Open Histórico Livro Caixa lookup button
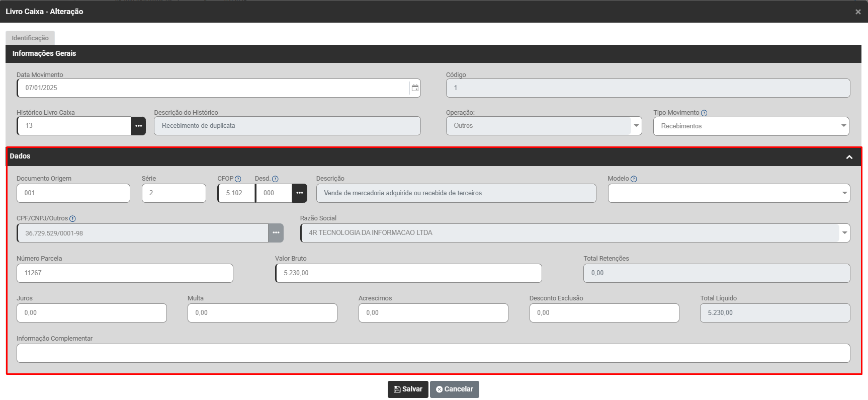 [138, 126]
